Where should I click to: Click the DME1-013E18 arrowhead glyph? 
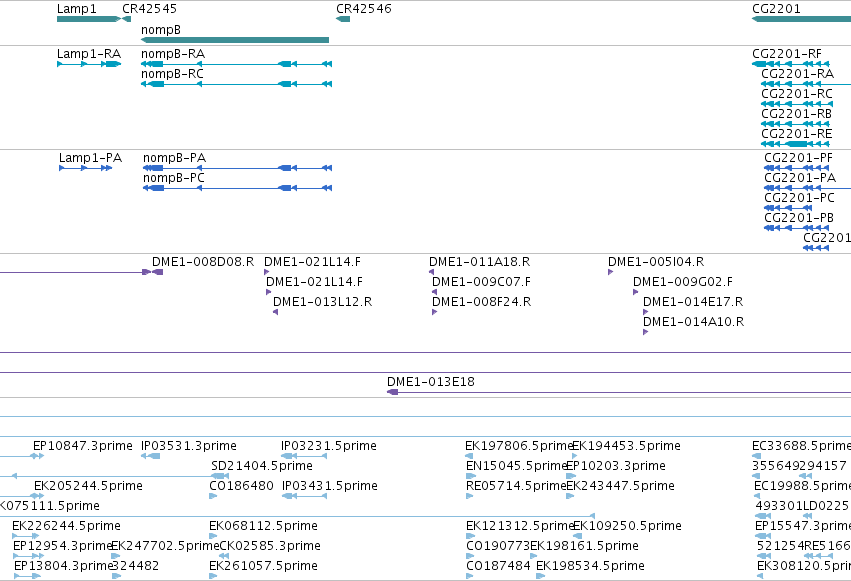pyautogui.click(x=392, y=392)
